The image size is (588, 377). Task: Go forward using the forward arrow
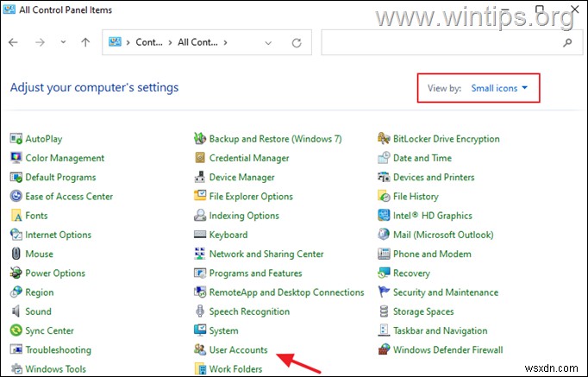tap(40, 42)
